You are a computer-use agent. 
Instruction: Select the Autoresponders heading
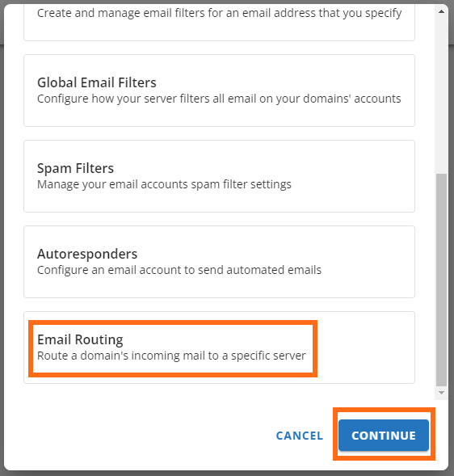(x=87, y=254)
